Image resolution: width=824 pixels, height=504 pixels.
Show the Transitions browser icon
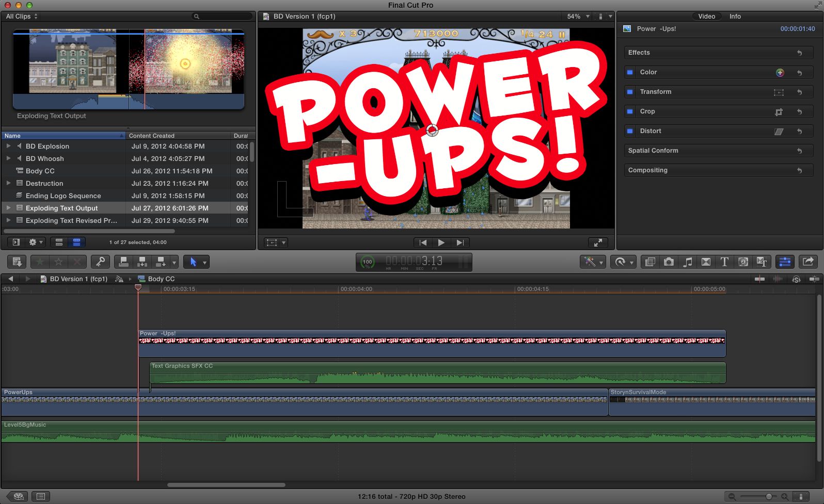(706, 262)
